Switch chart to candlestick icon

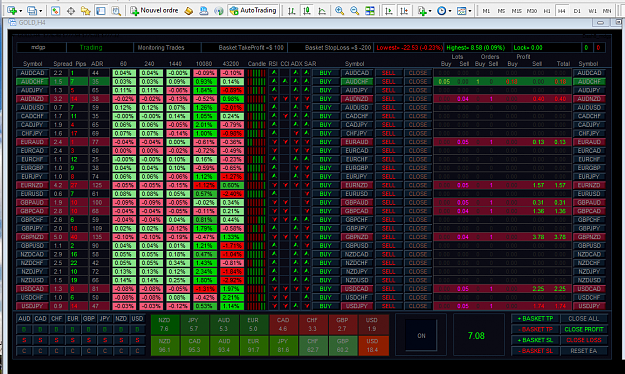[307, 11]
